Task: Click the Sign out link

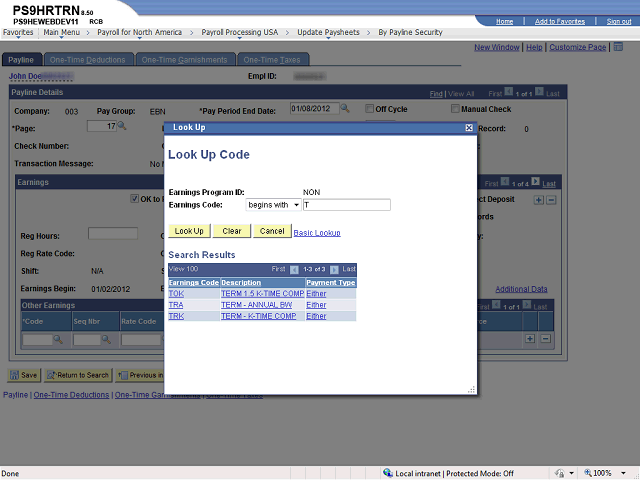Action: (x=619, y=21)
